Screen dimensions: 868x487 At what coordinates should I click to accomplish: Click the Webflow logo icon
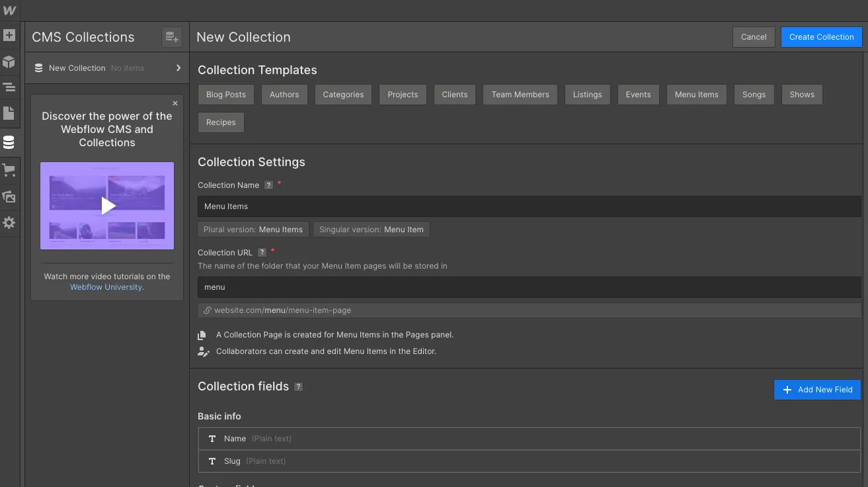9,11
